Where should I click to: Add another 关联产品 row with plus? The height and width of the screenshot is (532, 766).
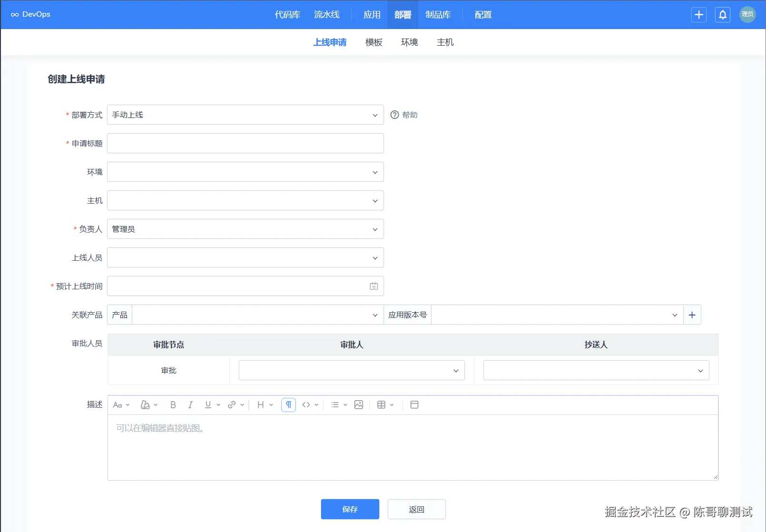click(x=692, y=315)
